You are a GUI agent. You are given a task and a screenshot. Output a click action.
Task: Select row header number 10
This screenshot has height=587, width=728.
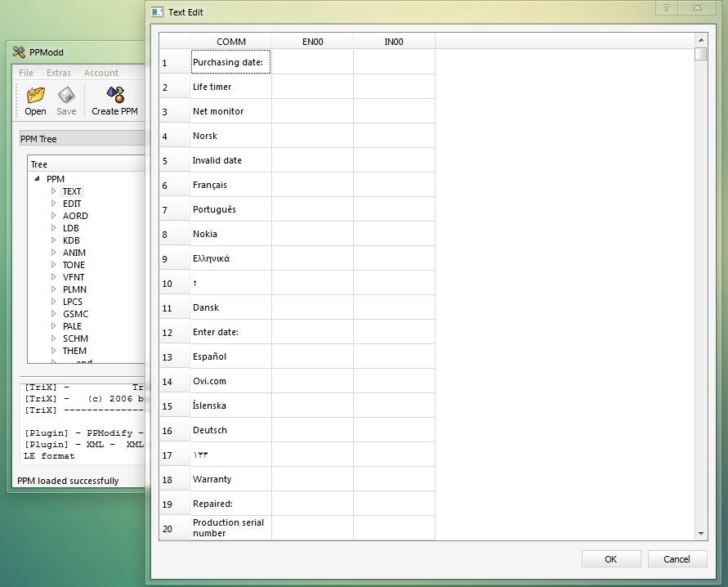[x=174, y=283]
